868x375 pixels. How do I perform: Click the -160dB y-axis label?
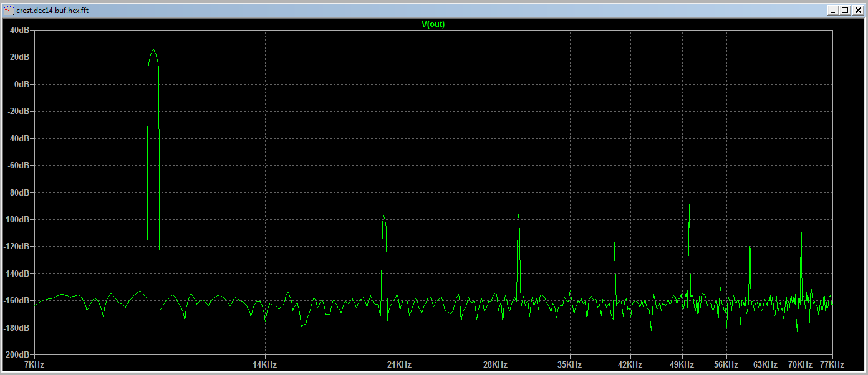pos(17,301)
